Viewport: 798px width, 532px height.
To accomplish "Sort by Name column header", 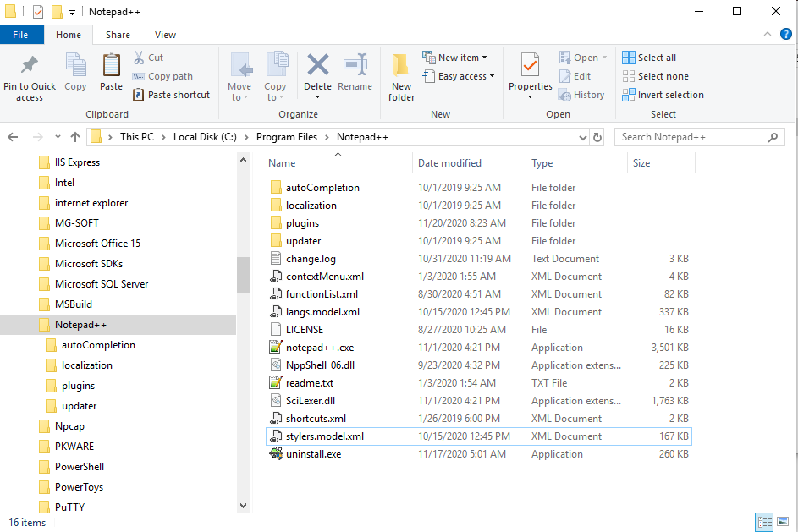I will click(x=282, y=162).
